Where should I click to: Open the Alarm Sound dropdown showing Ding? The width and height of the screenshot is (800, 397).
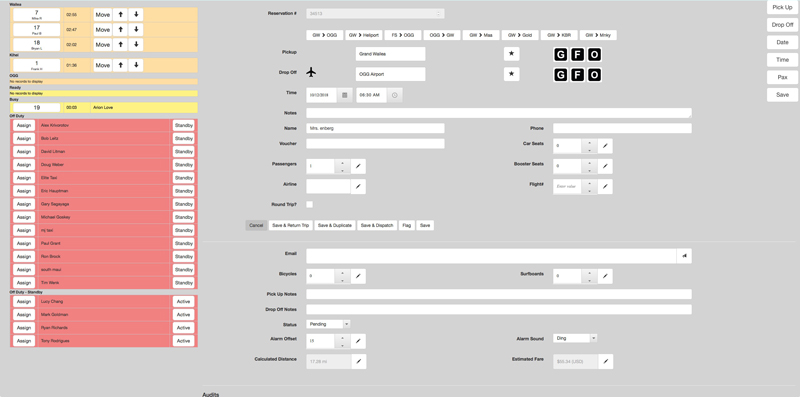575,338
